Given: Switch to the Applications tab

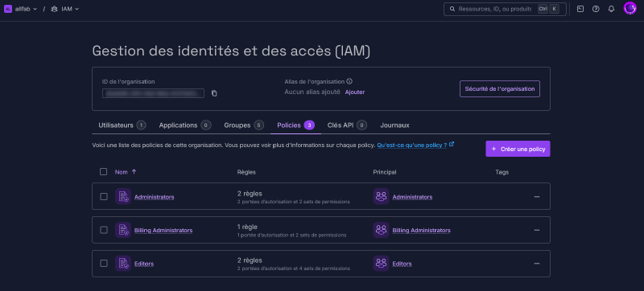Looking at the screenshot, I should [x=185, y=125].
